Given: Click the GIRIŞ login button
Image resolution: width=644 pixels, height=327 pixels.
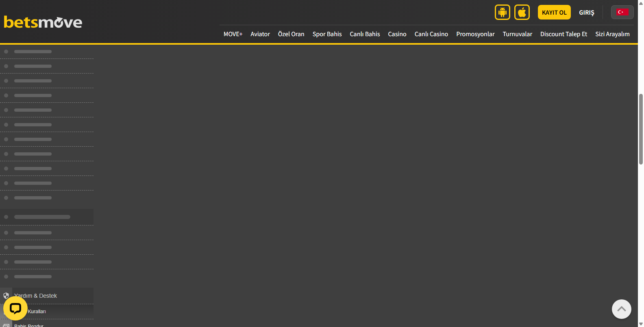Looking at the screenshot, I should click(x=586, y=13).
